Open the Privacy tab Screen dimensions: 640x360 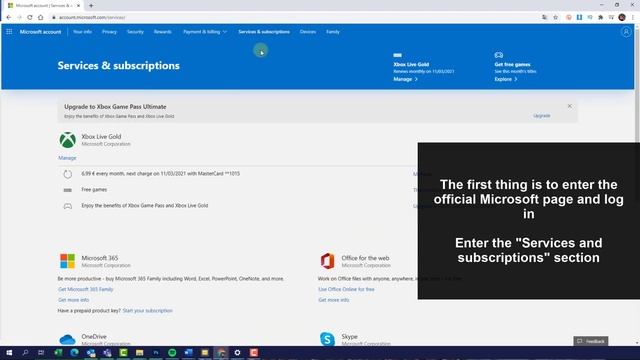pos(109,32)
